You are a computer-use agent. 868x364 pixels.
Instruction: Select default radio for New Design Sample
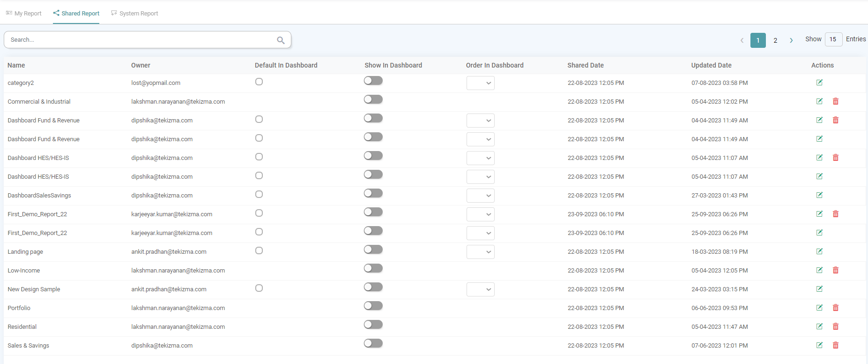click(259, 288)
